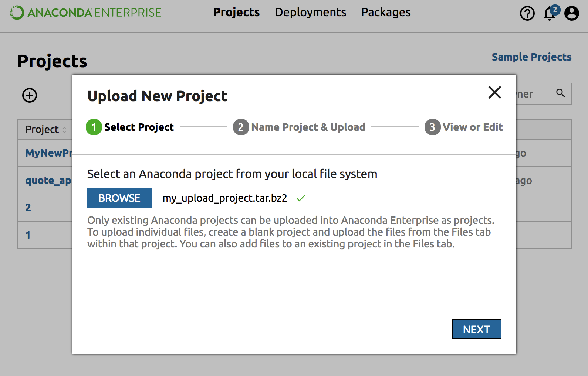This screenshot has height=376, width=588.
Task: Click the green file-validated checkmark
Action: [x=301, y=198]
